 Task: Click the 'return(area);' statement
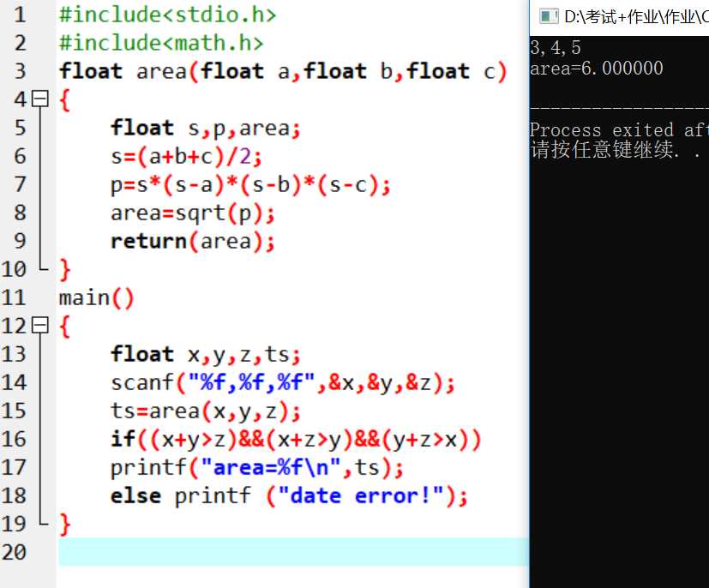(193, 242)
